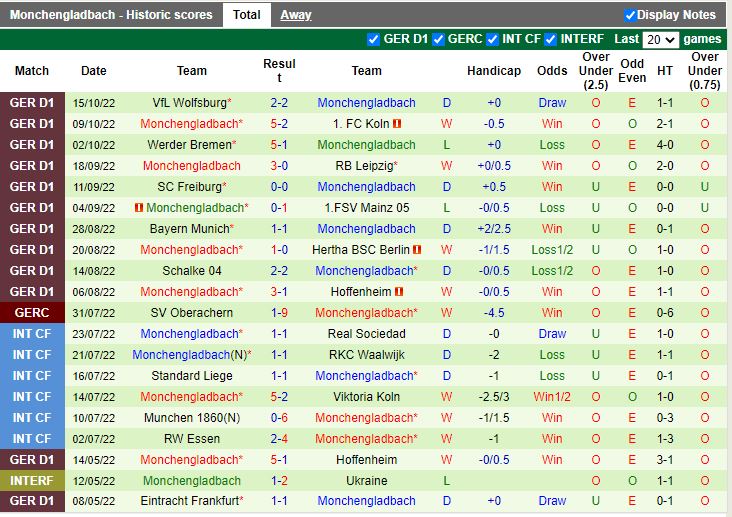Click the INTERF league cell

32,481
